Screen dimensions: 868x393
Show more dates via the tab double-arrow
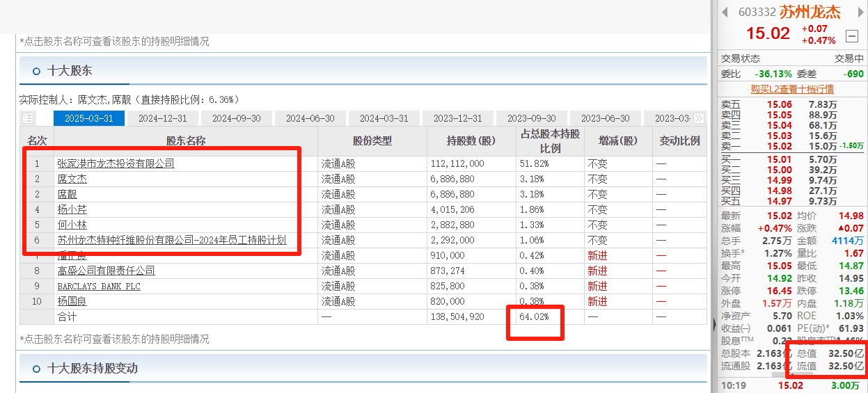point(699,118)
